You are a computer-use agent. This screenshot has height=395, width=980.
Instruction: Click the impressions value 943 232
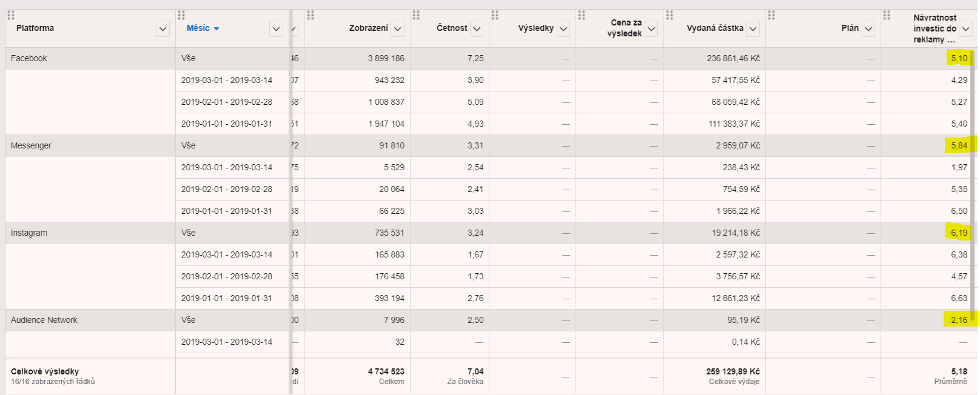pyautogui.click(x=389, y=80)
